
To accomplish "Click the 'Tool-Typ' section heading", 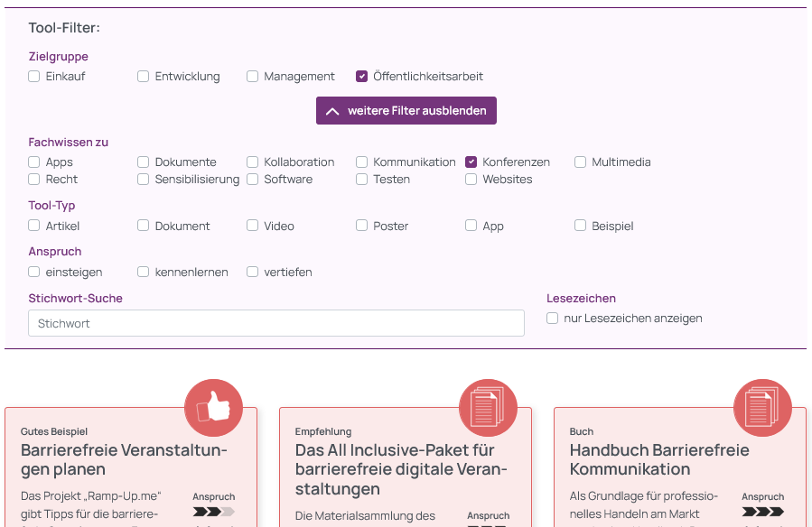I will (x=51, y=206).
